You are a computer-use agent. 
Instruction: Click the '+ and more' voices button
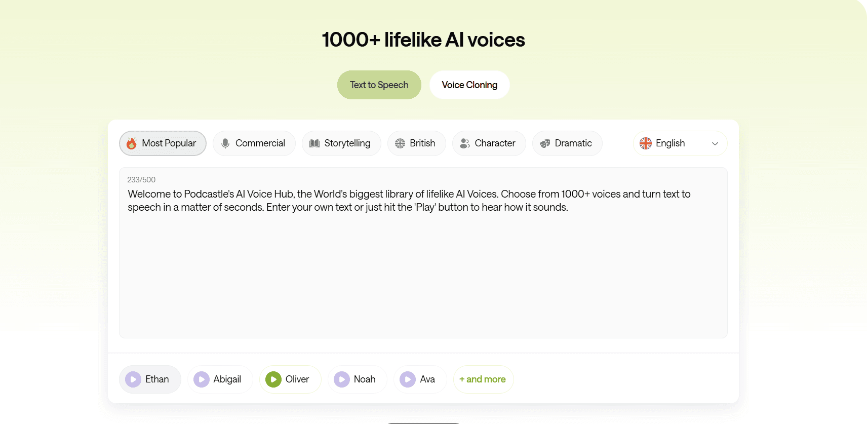(x=483, y=379)
